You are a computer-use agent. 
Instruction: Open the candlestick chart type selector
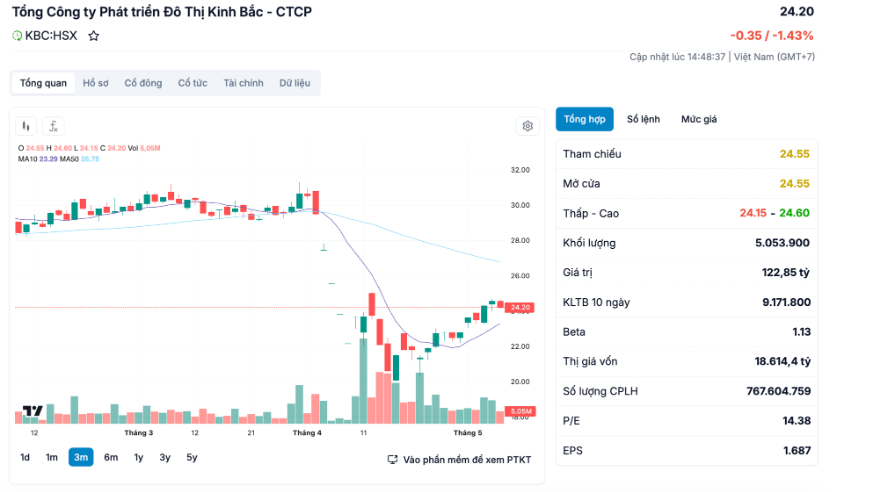click(x=26, y=126)
